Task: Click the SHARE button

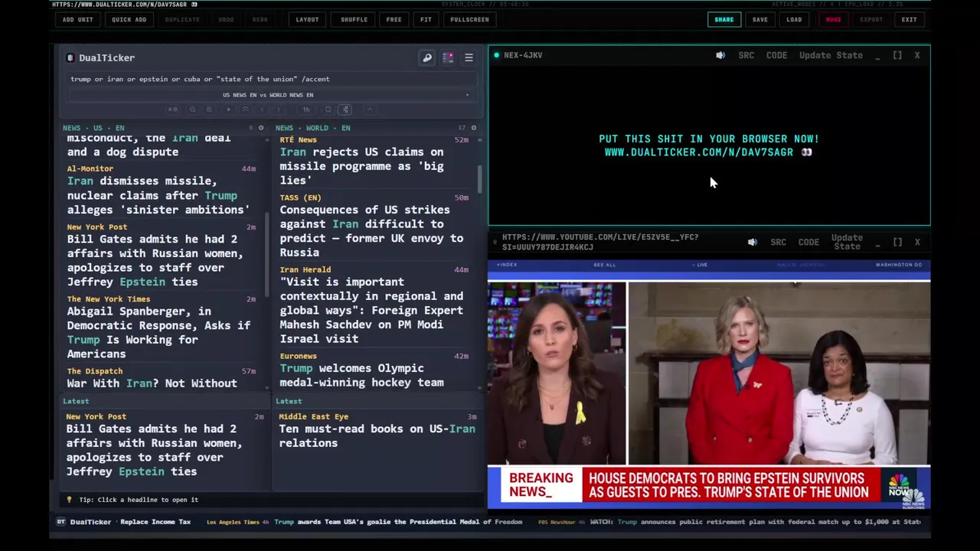Action: [x=724, y=19]
